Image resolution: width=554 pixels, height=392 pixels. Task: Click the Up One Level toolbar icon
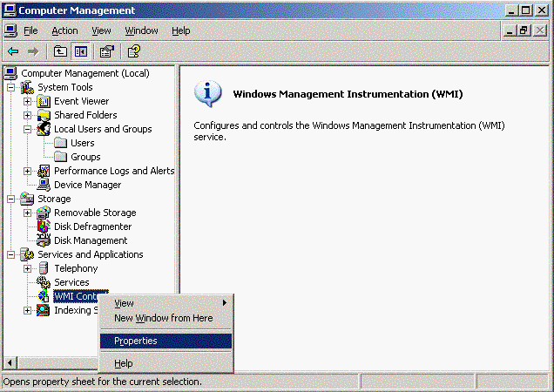[x=60, y=51]
